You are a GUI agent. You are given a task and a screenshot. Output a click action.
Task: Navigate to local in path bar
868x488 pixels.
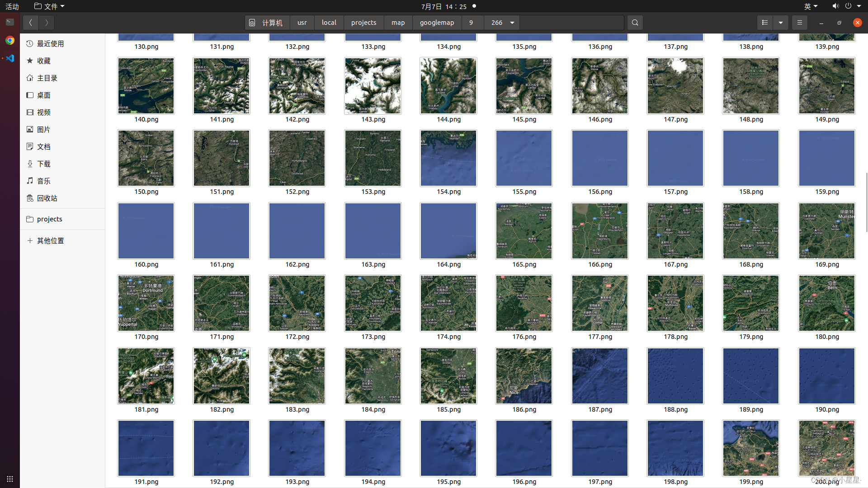tap(329, 23)
